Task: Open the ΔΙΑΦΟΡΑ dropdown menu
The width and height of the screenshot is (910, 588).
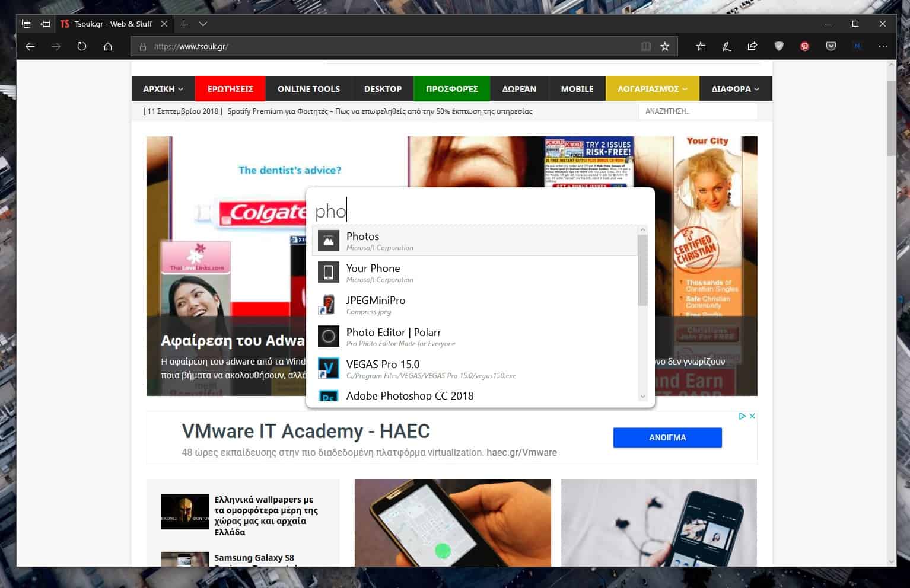Action: [735, 89]
